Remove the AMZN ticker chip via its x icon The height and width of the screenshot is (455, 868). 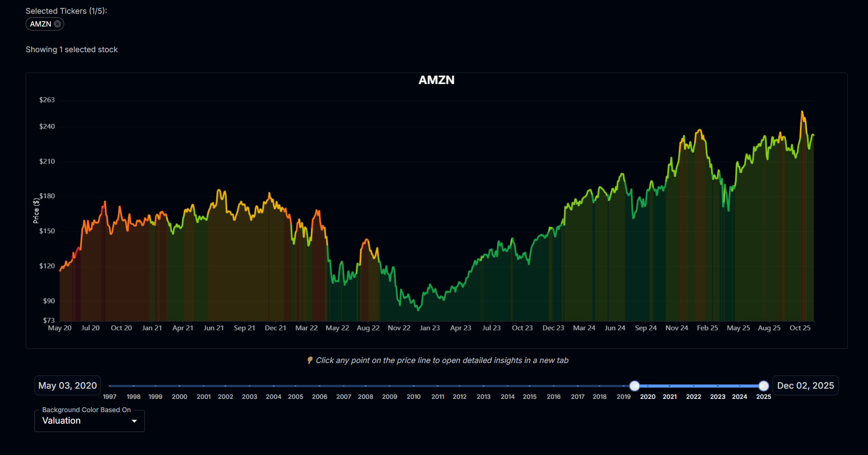tap(57, 24)
